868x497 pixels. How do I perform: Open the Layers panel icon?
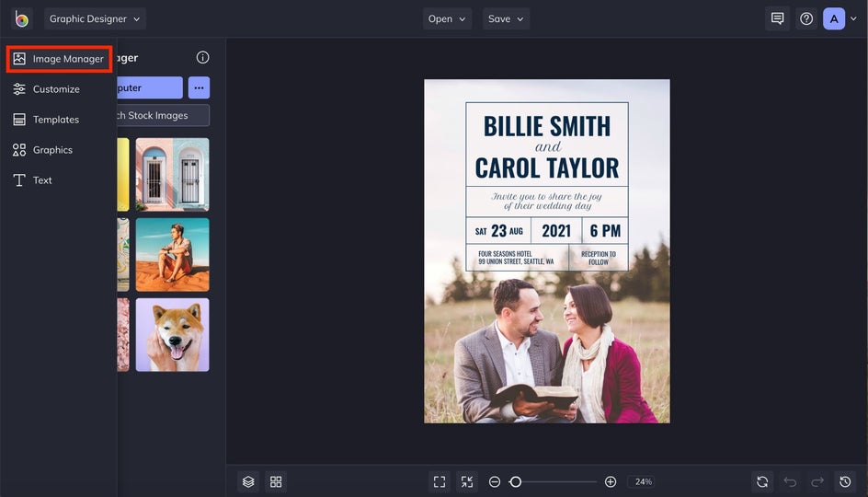tap(248, 481)
